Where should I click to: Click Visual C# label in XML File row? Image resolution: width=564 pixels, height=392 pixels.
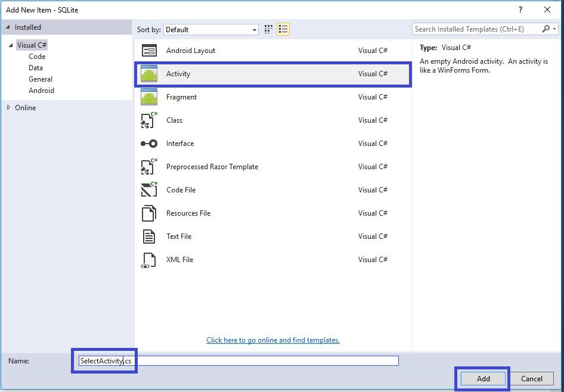click(373, 259)
